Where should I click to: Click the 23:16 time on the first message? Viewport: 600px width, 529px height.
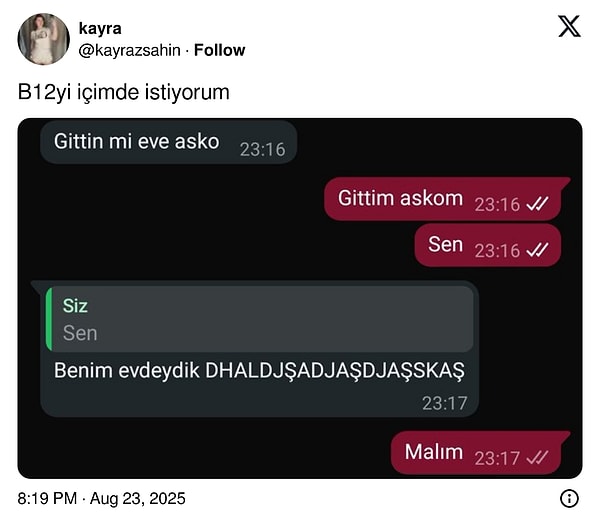(x=262, y=149)
